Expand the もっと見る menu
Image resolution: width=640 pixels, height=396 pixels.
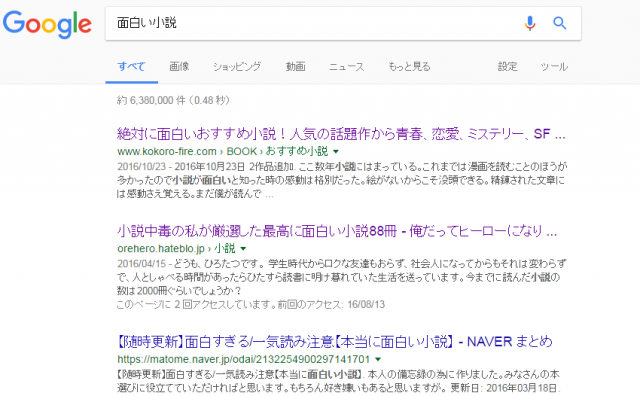click(409, 67)
